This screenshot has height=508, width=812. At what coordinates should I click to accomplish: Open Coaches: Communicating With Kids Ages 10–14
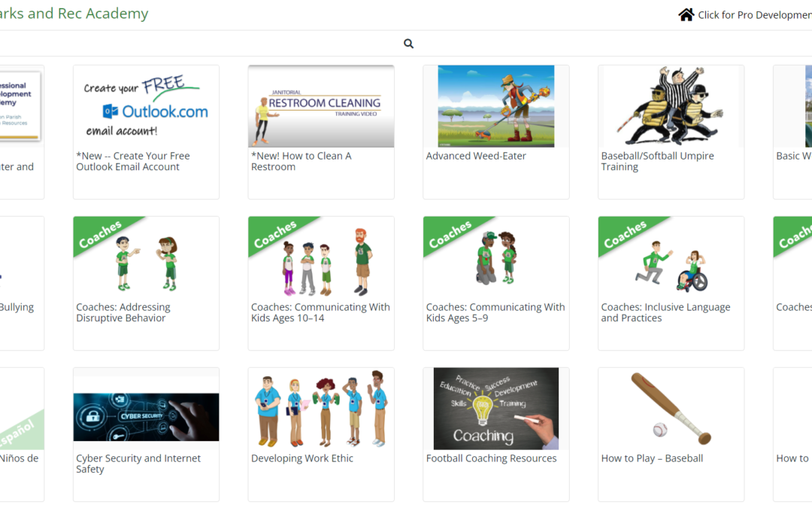(320, 312)
